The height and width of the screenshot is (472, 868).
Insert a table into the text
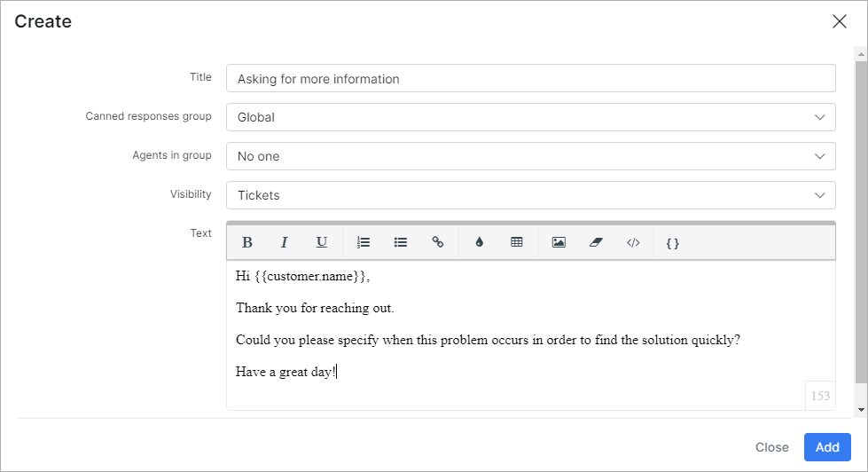[517, 242]
